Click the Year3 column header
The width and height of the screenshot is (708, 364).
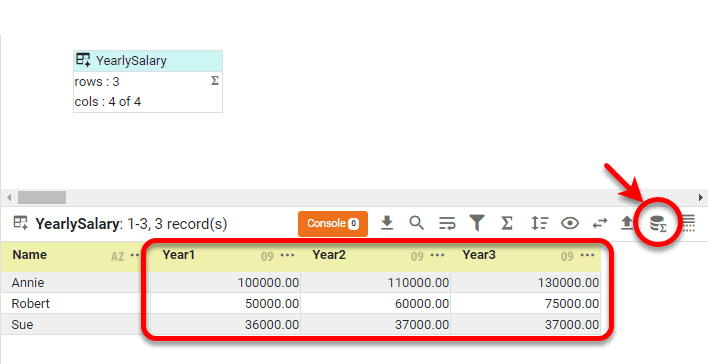coord(526,257)
